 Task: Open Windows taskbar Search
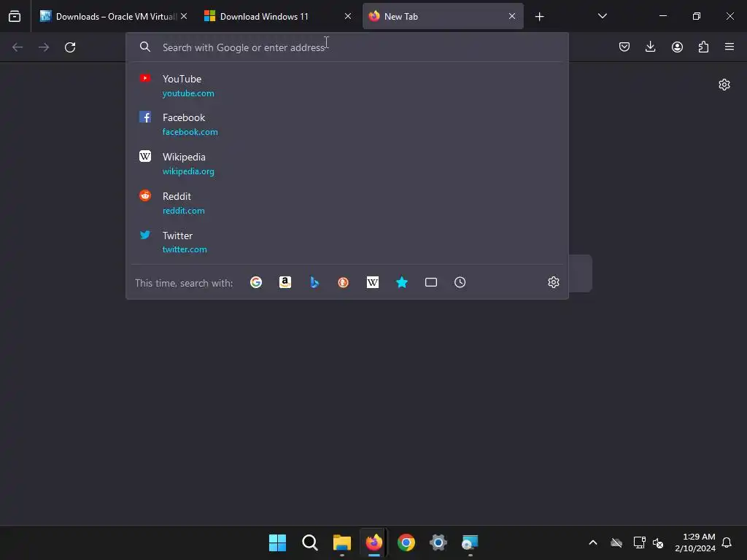(x=309, y=542)
